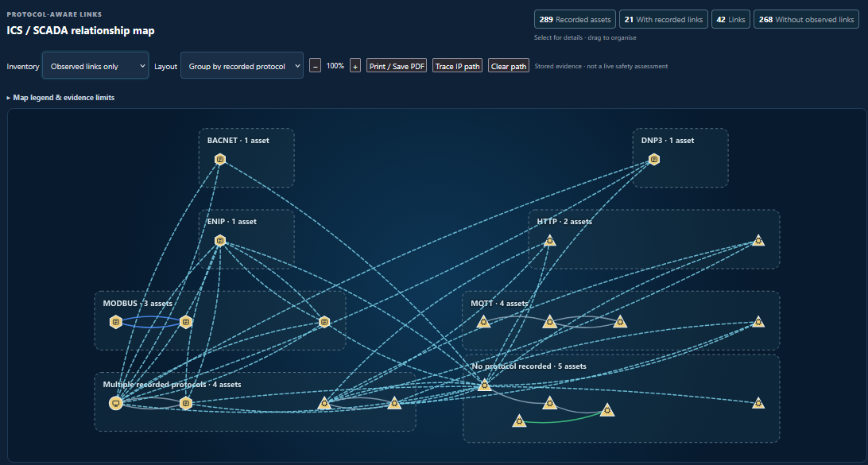
Task: Click the DNP3 · 1 asset group label
Action: pyautogui.click(x=668, y=141)
